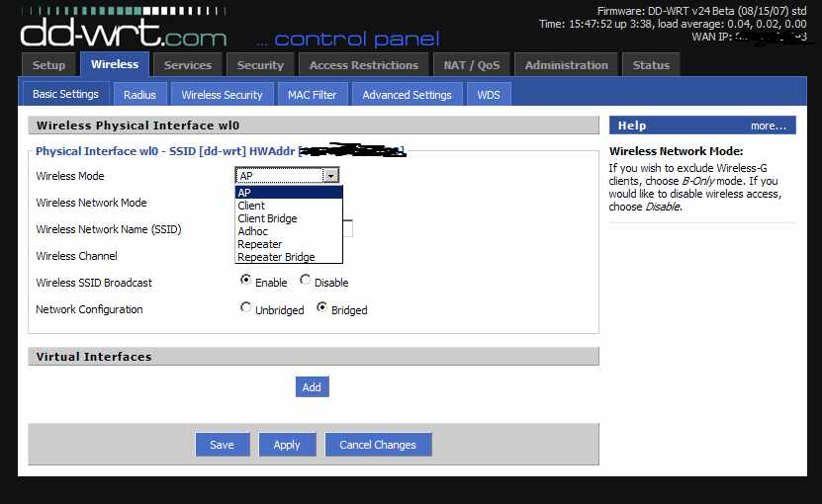Choose AP in Wireless Mode list

click(x=289, y=193)
